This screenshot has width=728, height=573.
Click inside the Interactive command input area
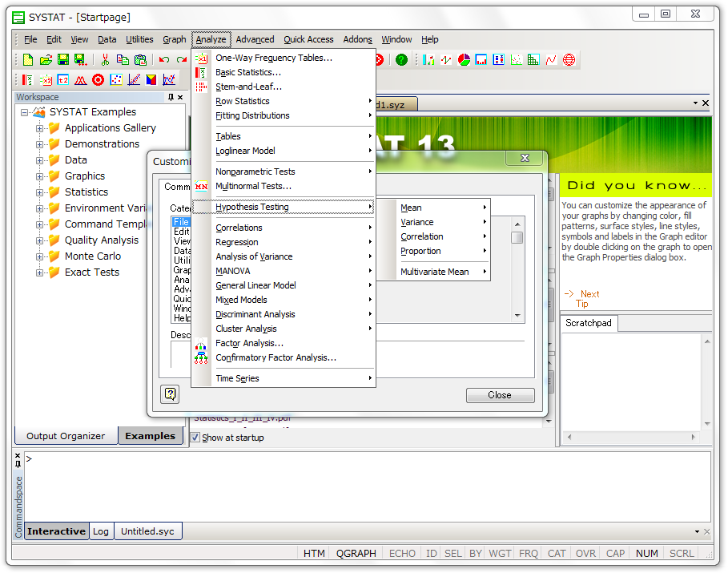(367, 486)
